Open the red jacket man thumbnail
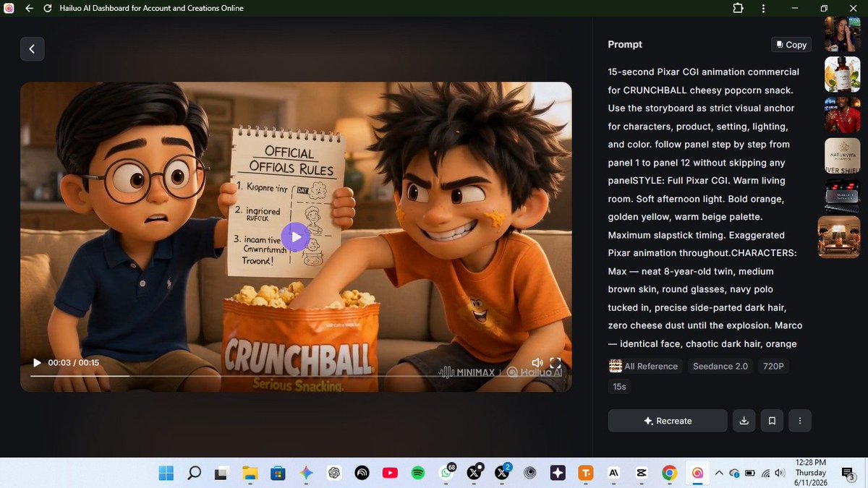868x488 pixels. [842, 115]
